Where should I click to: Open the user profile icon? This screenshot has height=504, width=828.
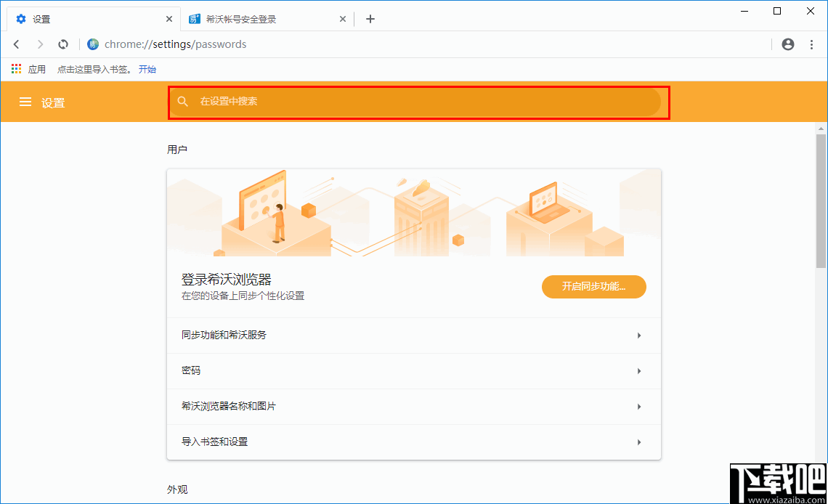(x=788, y=44)
